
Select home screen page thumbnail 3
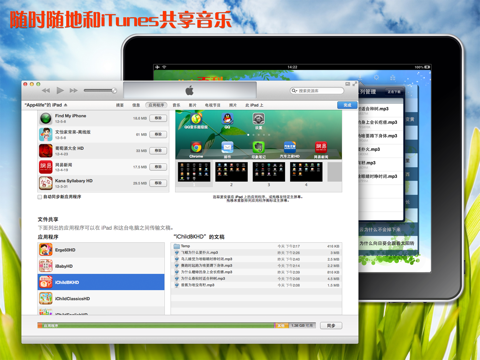coord(269,172)
